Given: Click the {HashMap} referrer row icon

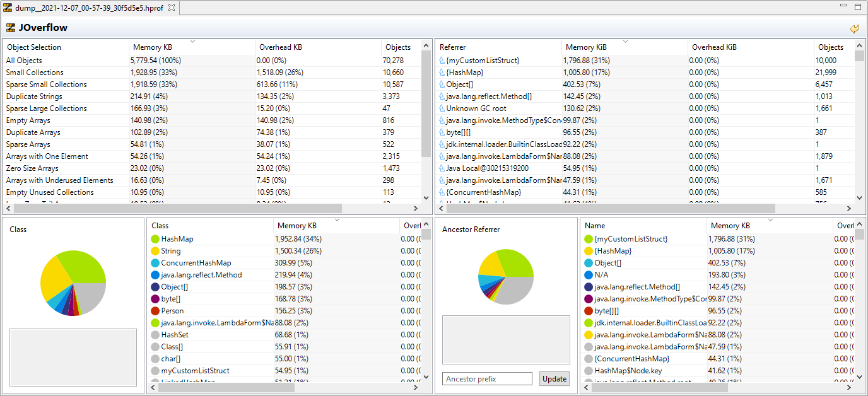Looking at the screenshot, I should coord(442,73).
